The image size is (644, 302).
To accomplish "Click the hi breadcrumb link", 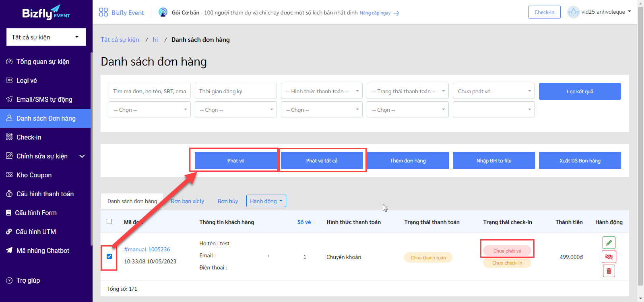I will [x=155, y=39].
